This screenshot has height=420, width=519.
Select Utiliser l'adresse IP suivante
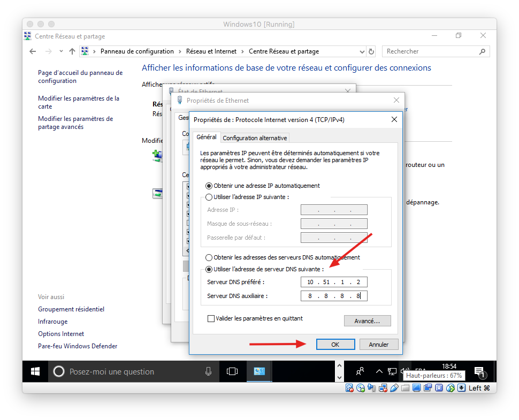click(209, 197)
